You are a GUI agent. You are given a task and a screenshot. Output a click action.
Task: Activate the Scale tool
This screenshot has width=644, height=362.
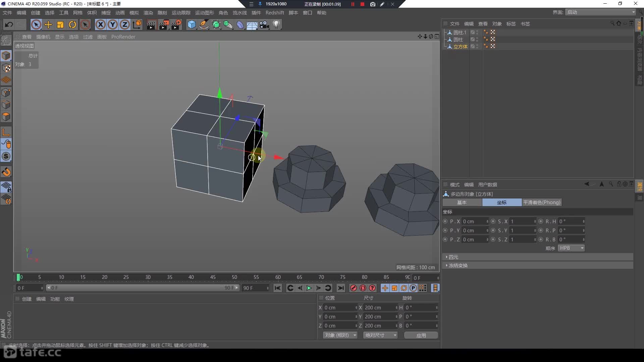(60, 24)
